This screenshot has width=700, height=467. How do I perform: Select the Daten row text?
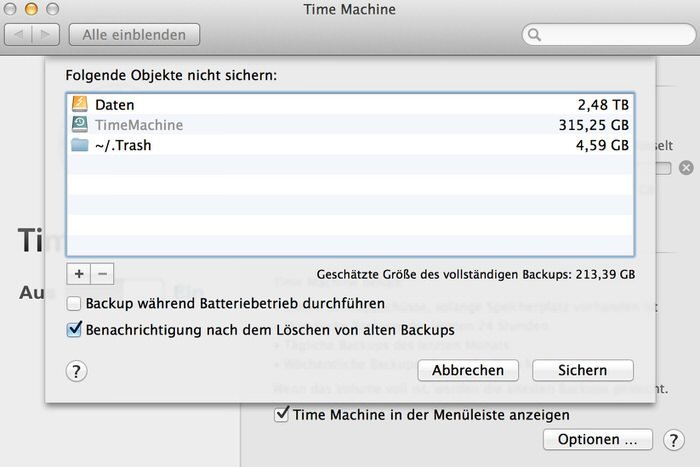click(x=115, y=104)
